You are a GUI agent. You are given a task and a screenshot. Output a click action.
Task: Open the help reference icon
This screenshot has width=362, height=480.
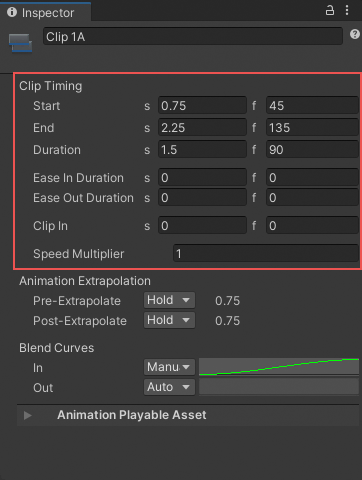click(355, 34)
